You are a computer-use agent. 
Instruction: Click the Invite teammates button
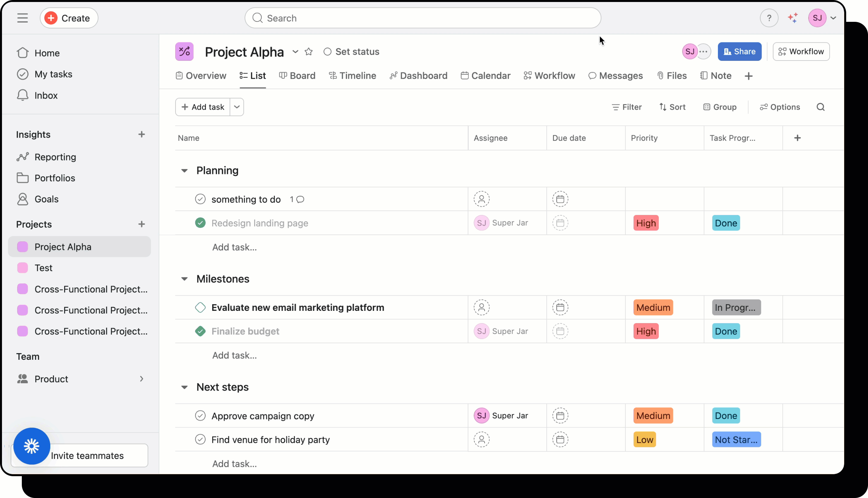(88, 455)
